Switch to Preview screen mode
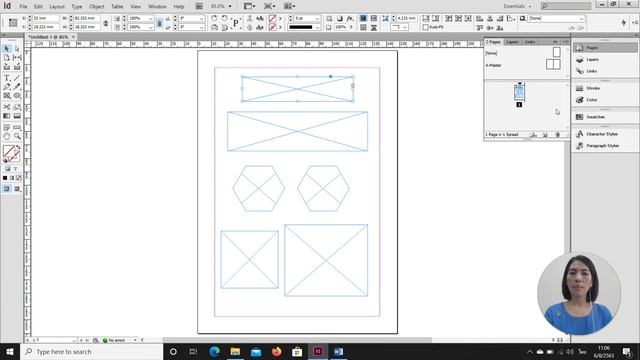Viewport: 640px width, 360px height. [x=17, y=189]
